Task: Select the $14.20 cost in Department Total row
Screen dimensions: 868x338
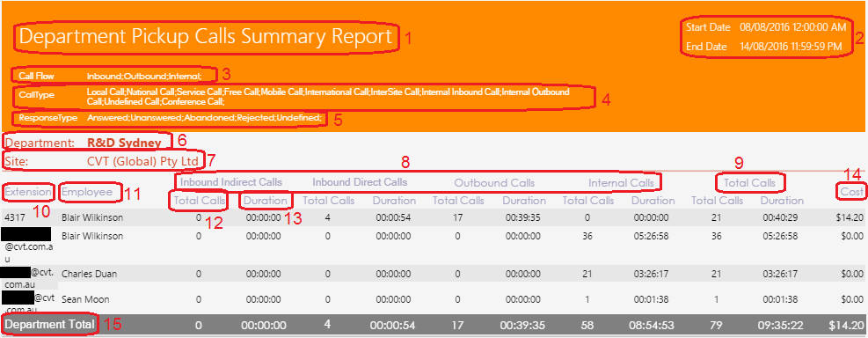Action: (846, 326)
